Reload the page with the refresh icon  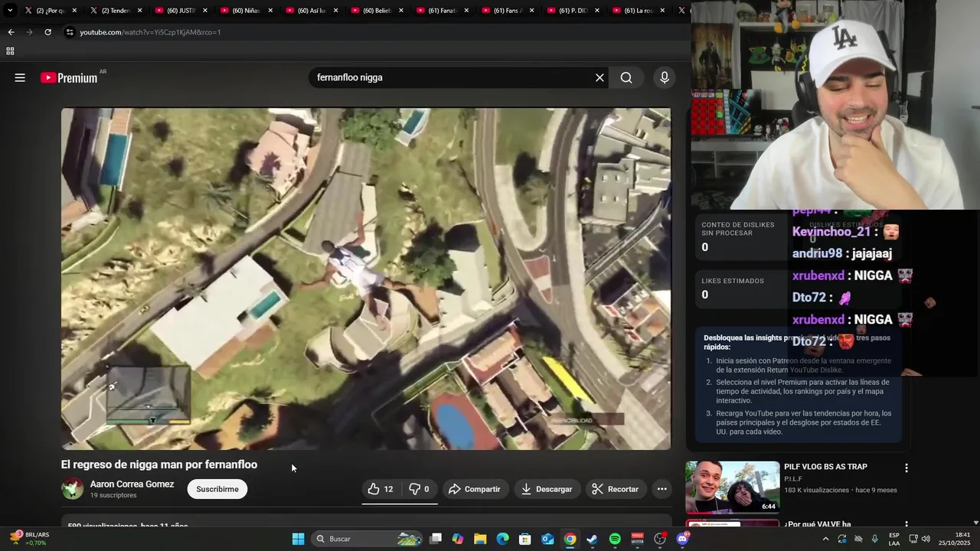pyautogui.click(x=47, y=32)
